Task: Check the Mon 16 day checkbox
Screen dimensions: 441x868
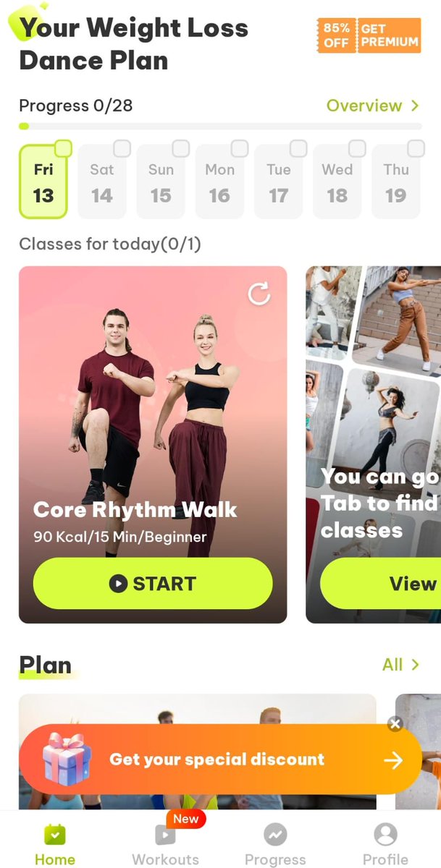Action: coord(240,149)
